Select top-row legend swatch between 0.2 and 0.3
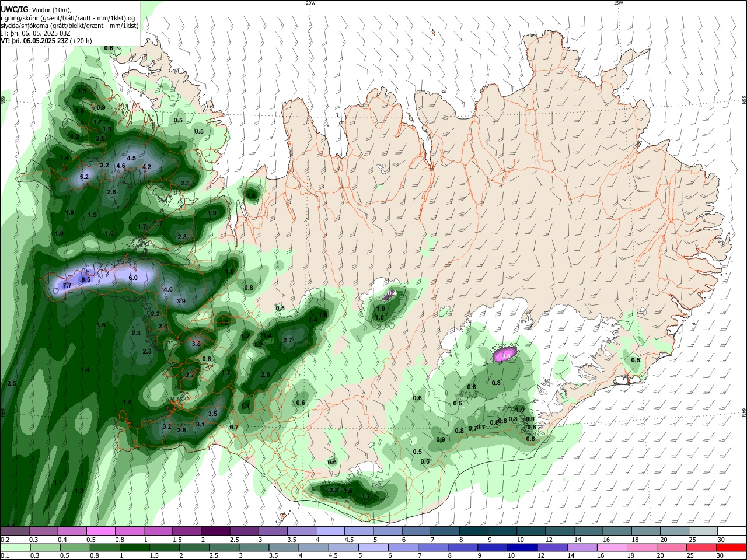Viewport: 747px width, 560px height. (15, 531)
